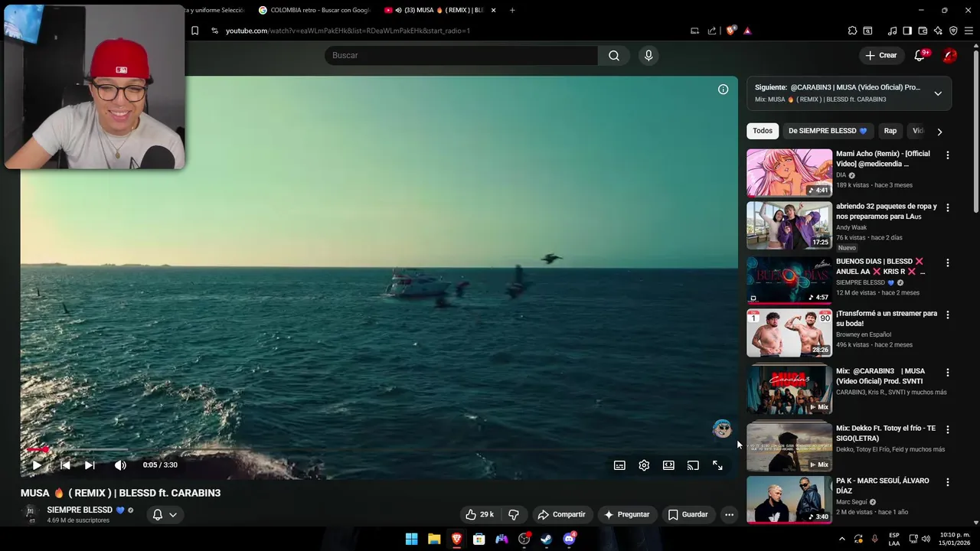Open ¡Transformé a un streamer para su boda! title
The height and width of the screenshot is (551, 980).
(887, 318)
